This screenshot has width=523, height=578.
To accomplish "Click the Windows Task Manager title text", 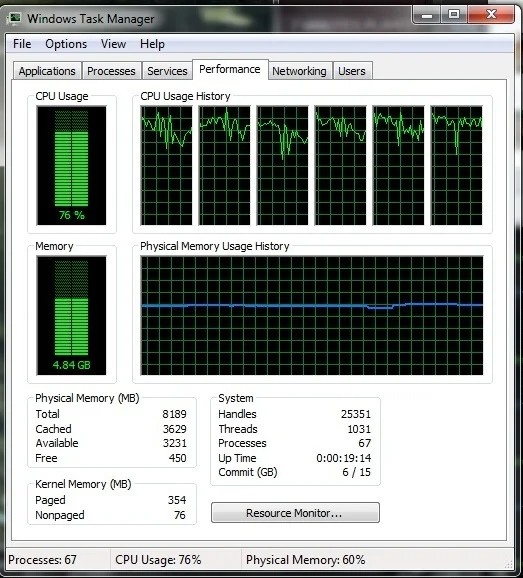I will coord(91,18).
